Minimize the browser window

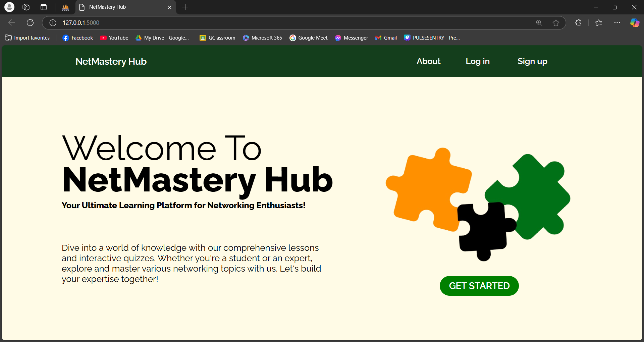pos(596,7)
